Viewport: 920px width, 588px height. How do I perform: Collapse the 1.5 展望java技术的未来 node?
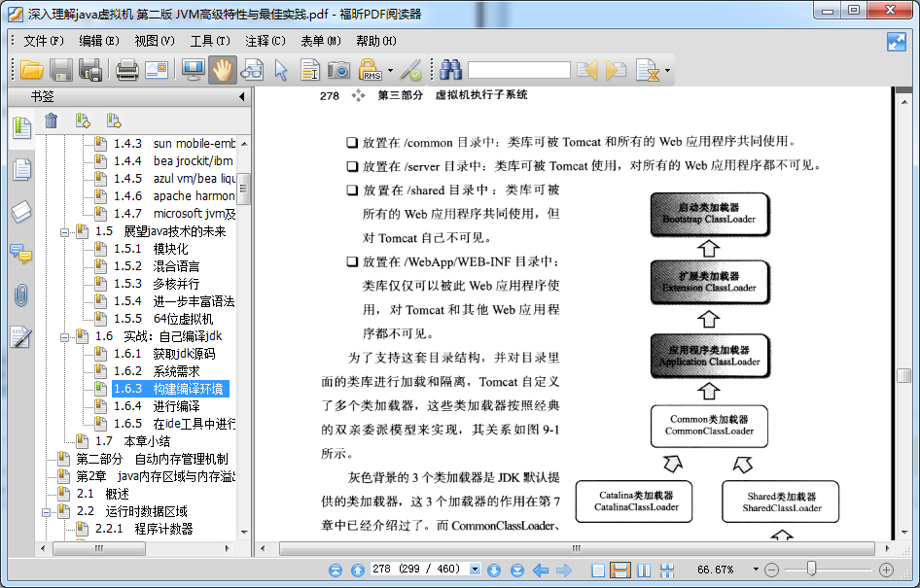(x=65, y=232)
